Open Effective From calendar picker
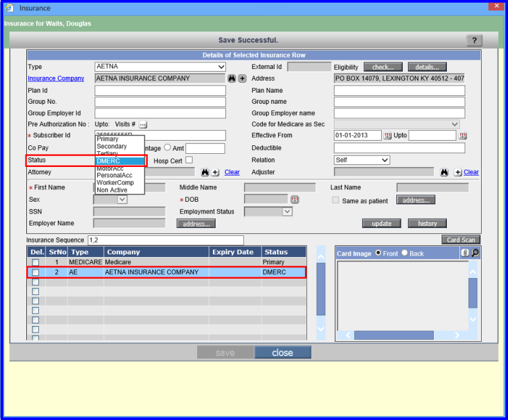This screenshot has width=508, height=420. coord(387,135)
